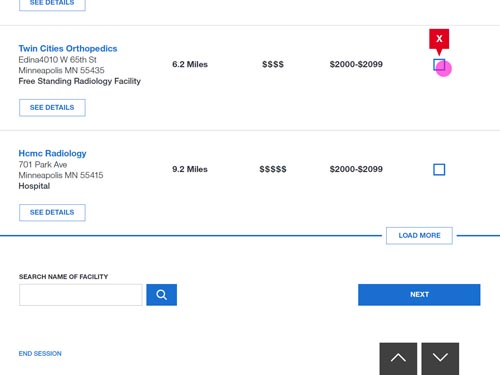End the session via End Session link
This screenshot has height=375, width=500.
[40, 354]
